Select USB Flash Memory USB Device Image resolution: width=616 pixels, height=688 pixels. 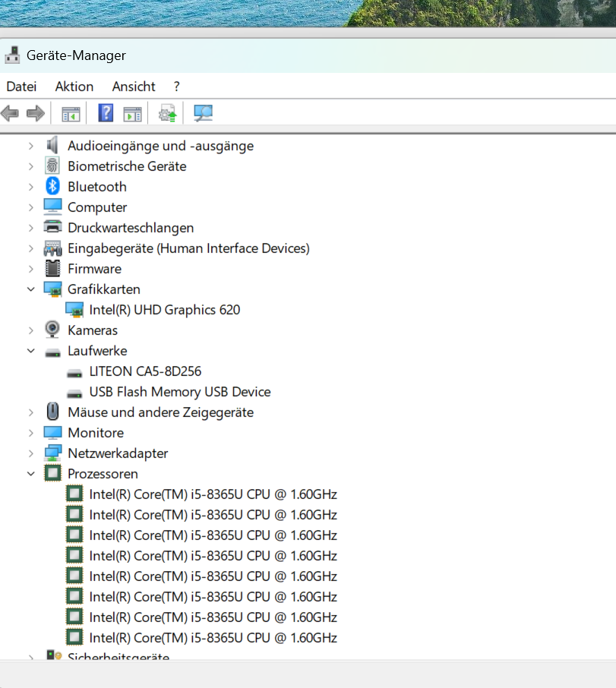pyautogui.click(x=180, y=392)
